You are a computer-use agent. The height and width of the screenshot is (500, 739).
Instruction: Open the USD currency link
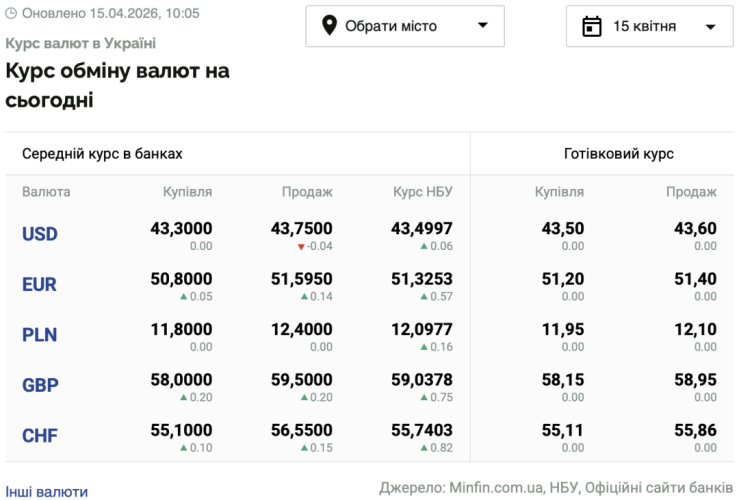click(x=40, y=234)
